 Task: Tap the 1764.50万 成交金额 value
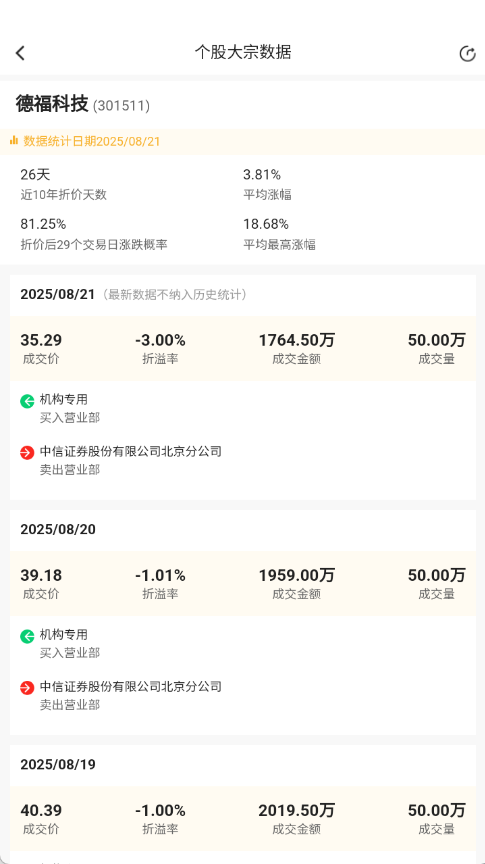click(297, 340)
